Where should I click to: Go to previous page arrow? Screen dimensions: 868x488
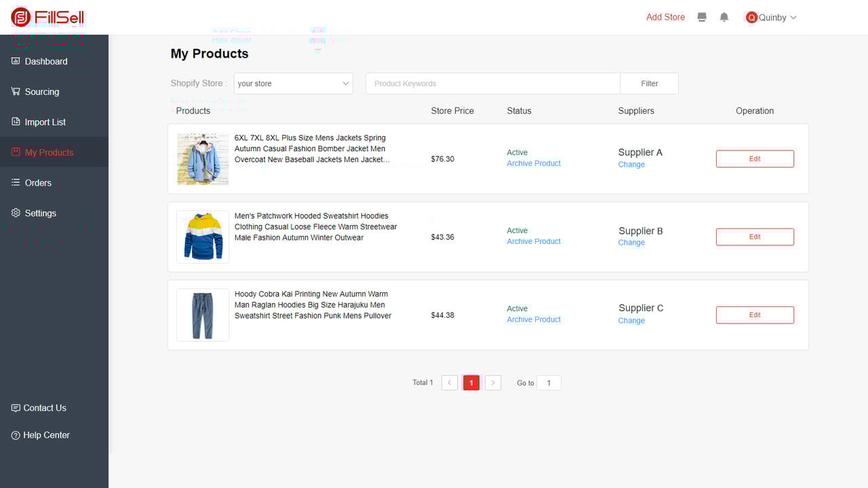click(x=450, y=383)
